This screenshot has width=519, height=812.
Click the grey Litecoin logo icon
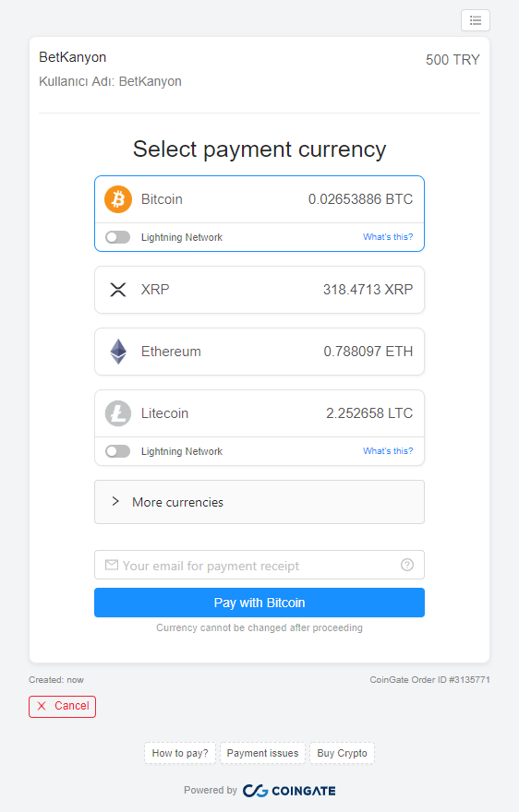(x=118, y=413)
